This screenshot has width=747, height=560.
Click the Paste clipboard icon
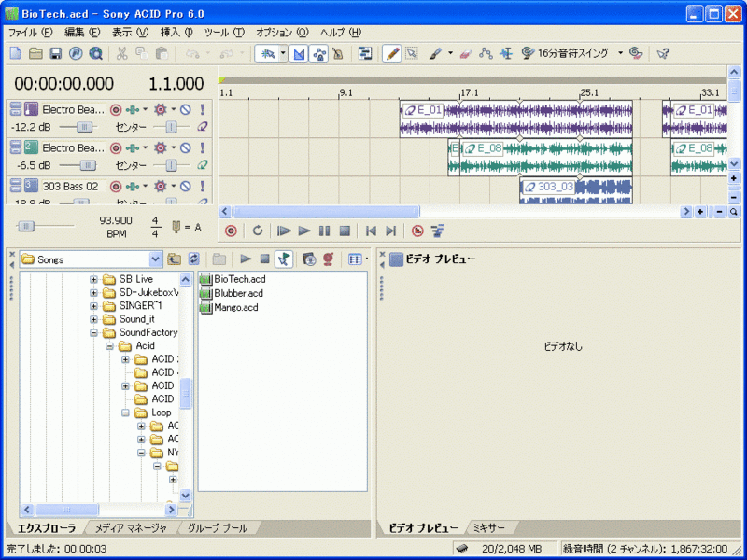tap(162, 53)
